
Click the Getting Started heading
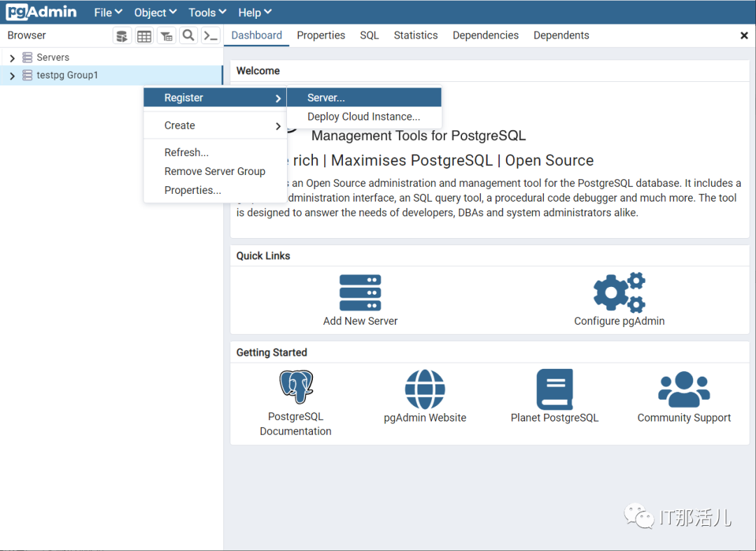272,352
